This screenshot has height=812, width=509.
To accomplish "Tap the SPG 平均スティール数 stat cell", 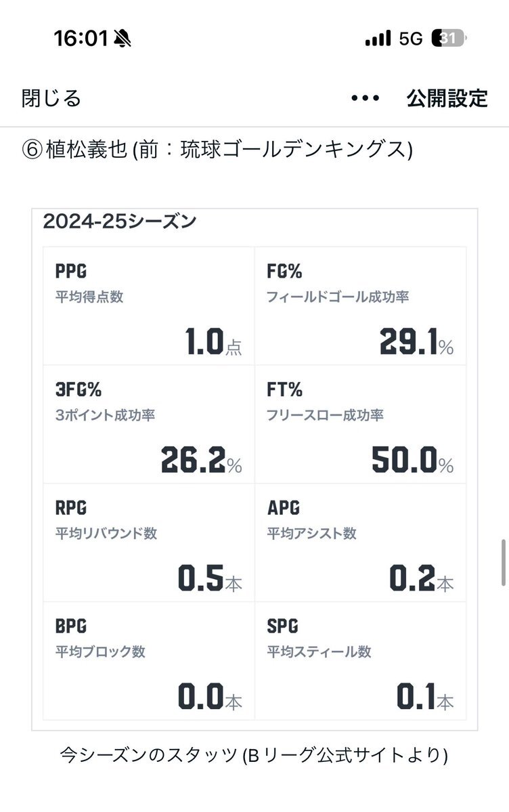I will pos(360,660).
